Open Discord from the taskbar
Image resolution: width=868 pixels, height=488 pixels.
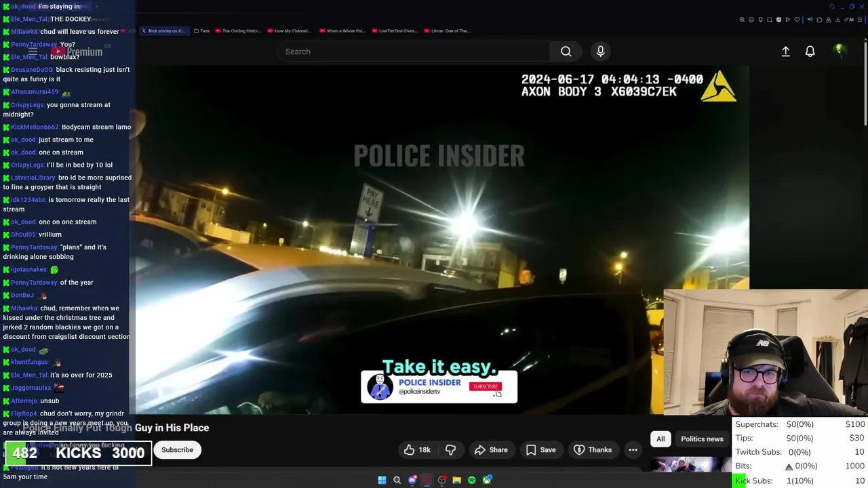click(x=412, y=480)
